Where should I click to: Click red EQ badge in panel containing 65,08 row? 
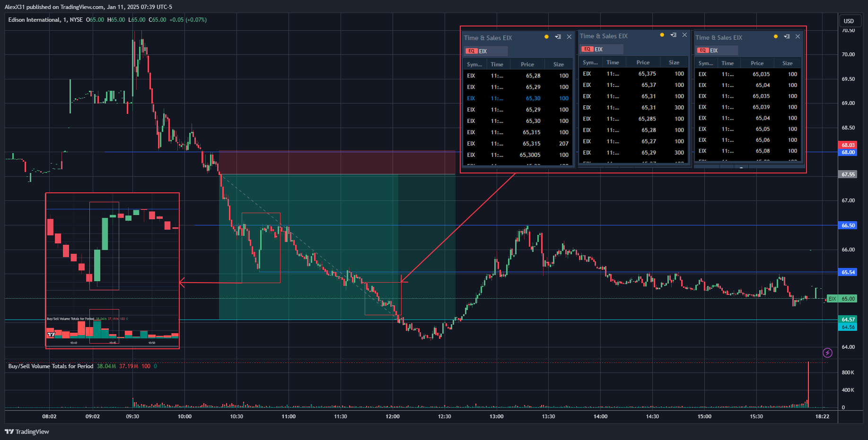[x=702, y=51]
